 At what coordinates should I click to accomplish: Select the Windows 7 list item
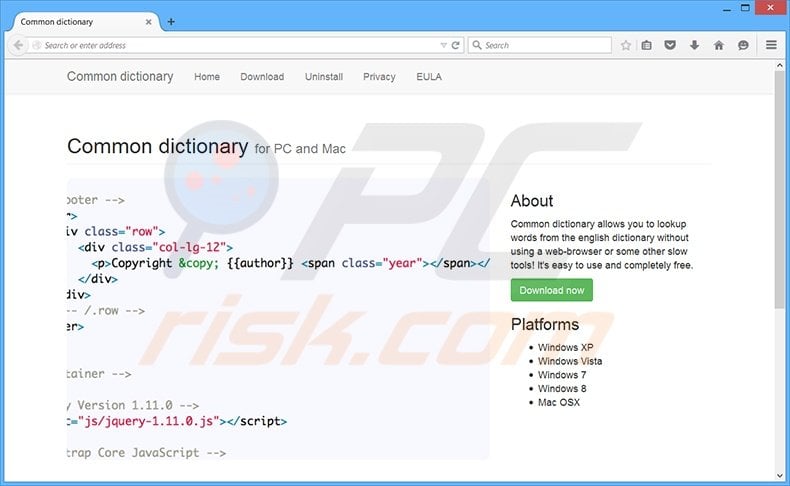pos(562,375)
